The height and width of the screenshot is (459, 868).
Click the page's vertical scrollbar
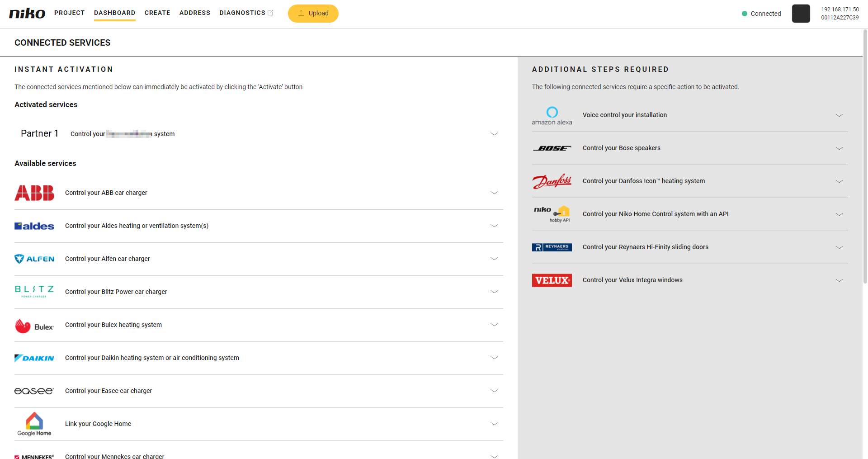(865, 156)
